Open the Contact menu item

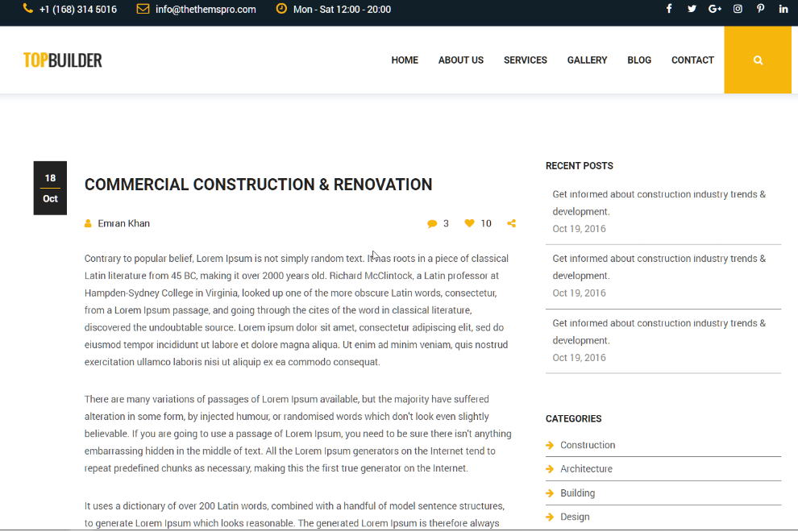(692, 60)
